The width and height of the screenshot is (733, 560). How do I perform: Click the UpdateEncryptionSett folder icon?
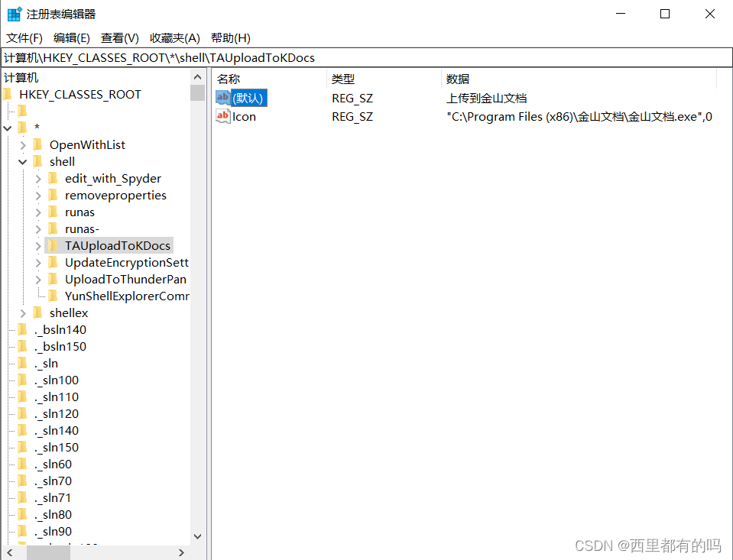tap(54, 262)
